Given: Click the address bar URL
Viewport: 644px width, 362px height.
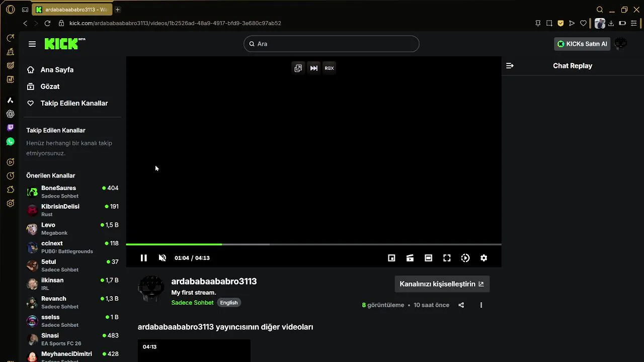Looking at the screenshot, I should click(x=175, y=23).
